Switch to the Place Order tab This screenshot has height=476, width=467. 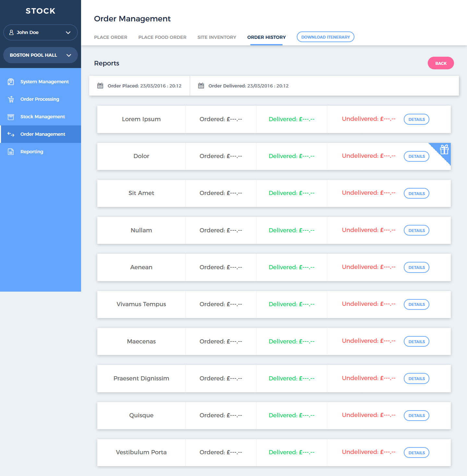click(111, 37)
